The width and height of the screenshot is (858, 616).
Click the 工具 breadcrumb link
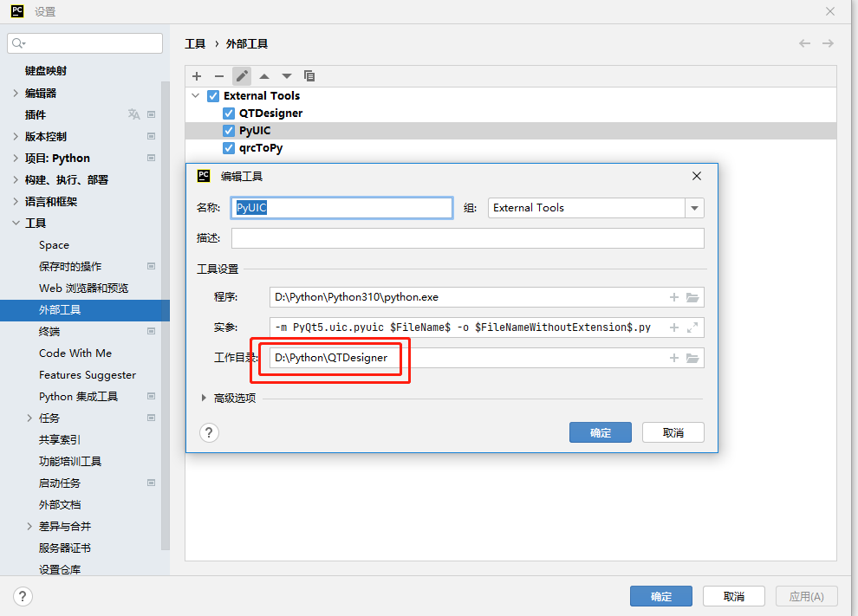[x=195, y=44]
